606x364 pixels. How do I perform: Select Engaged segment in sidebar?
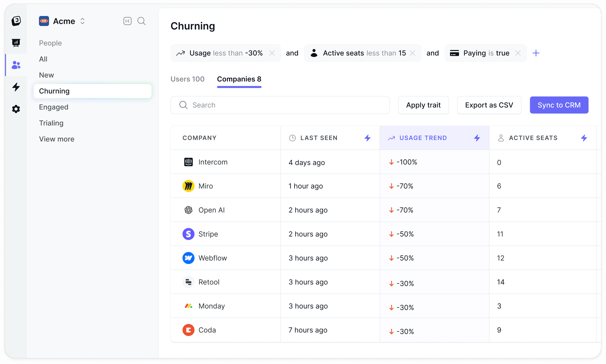click(53, 107)
